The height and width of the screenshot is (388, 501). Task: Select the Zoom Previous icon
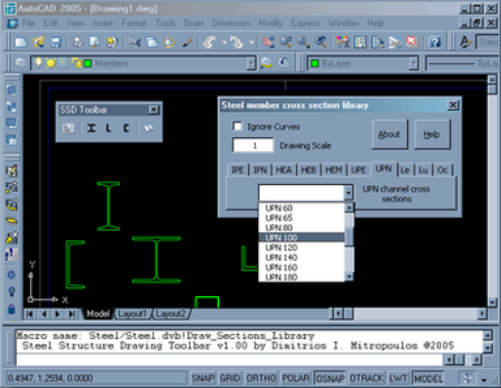coord(321,42)
